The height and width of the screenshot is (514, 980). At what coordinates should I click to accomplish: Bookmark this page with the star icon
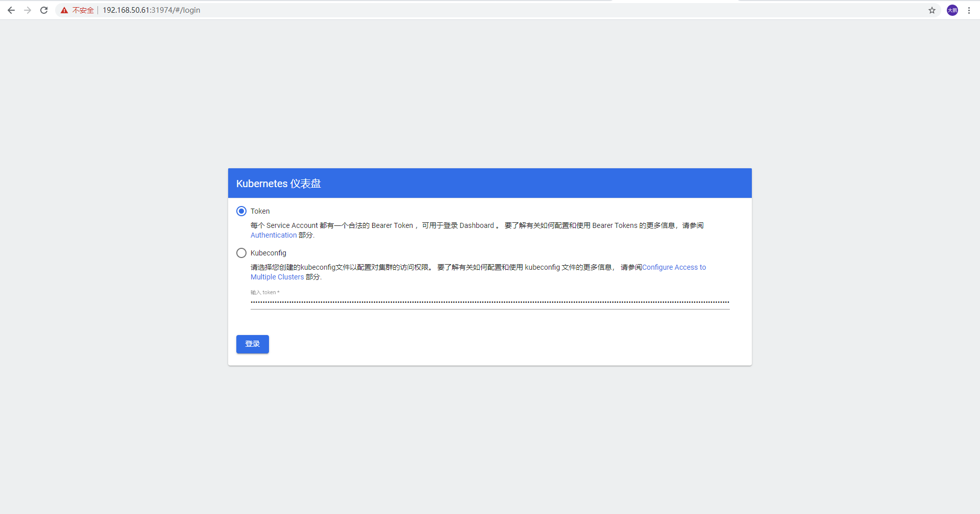point(932,10)
